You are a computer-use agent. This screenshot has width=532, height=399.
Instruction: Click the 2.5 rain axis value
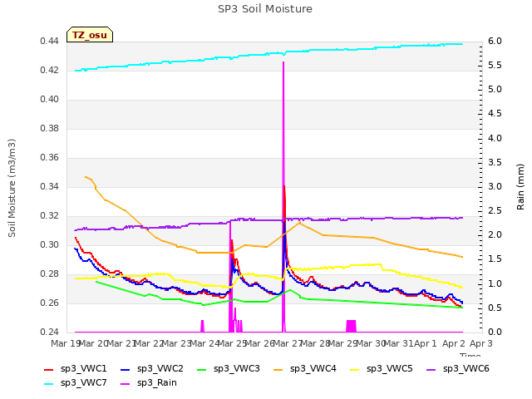(495, 211)
